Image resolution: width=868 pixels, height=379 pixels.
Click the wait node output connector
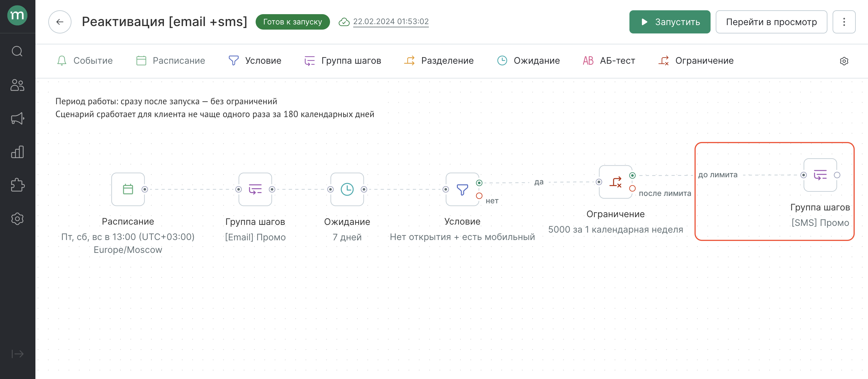click(364, 189)
